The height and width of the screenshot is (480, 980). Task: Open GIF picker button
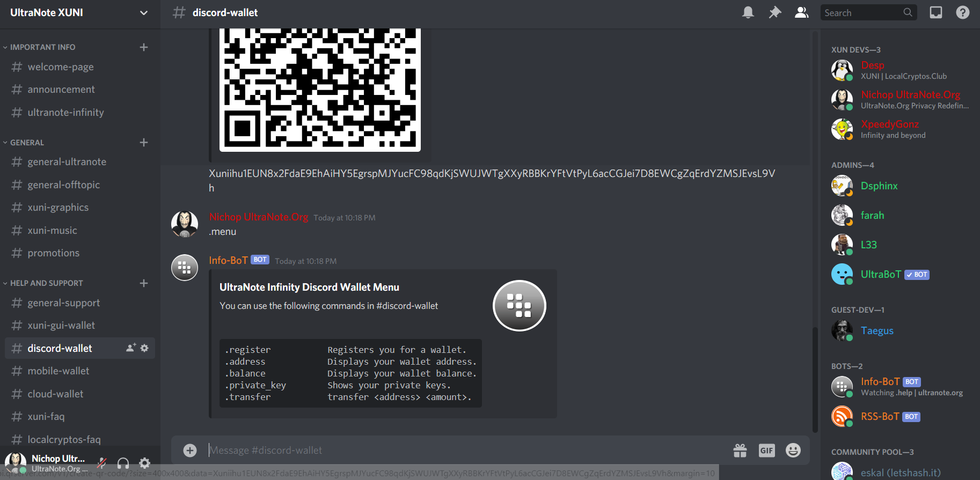click(767, 451)
